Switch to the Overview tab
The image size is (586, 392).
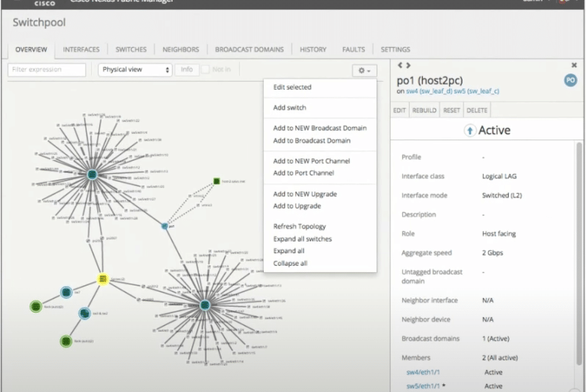(31, 50)
